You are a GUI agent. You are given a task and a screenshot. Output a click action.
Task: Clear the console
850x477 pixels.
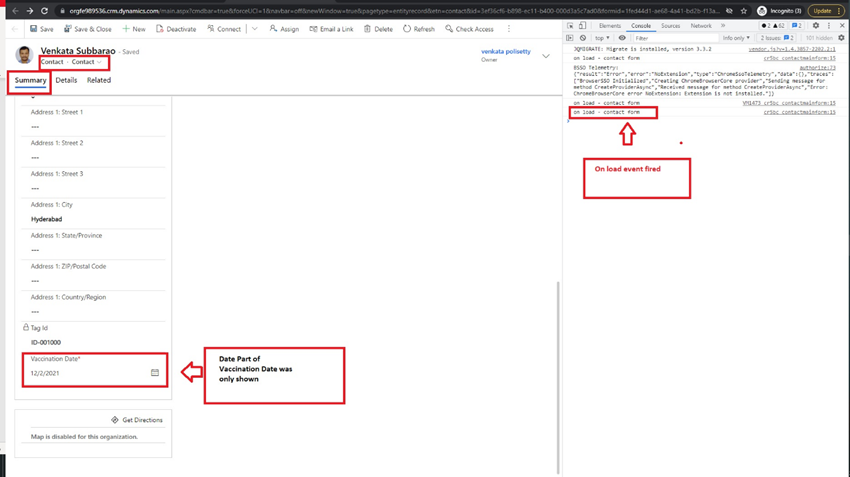click(583, 38)
